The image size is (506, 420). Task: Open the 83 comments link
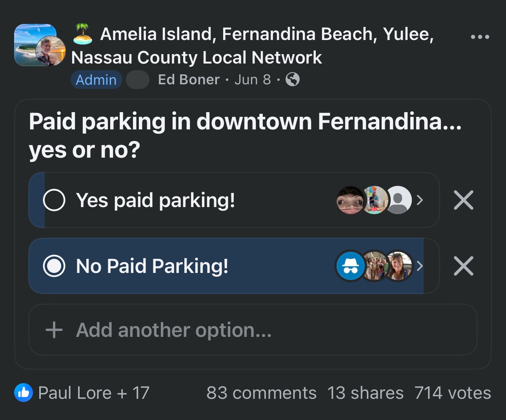(261, 393)
